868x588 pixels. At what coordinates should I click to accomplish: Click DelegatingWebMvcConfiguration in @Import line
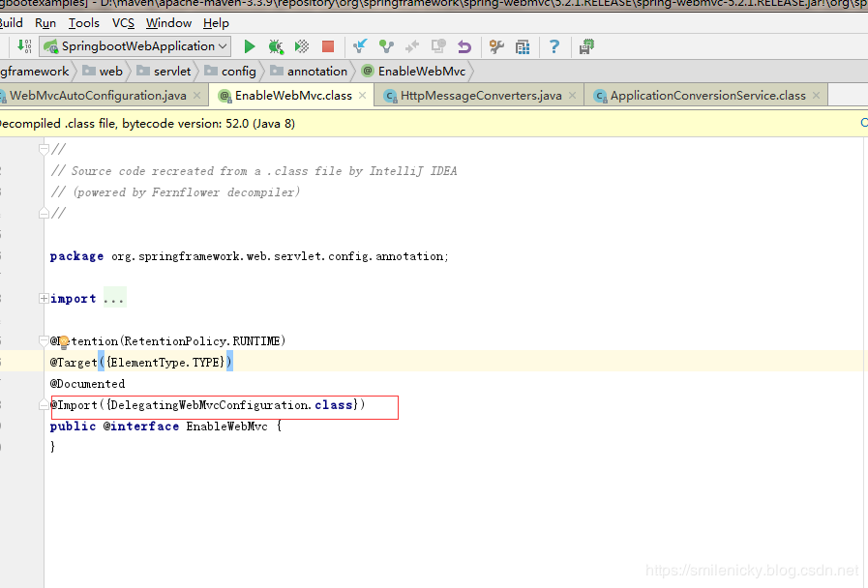[210, 405]
